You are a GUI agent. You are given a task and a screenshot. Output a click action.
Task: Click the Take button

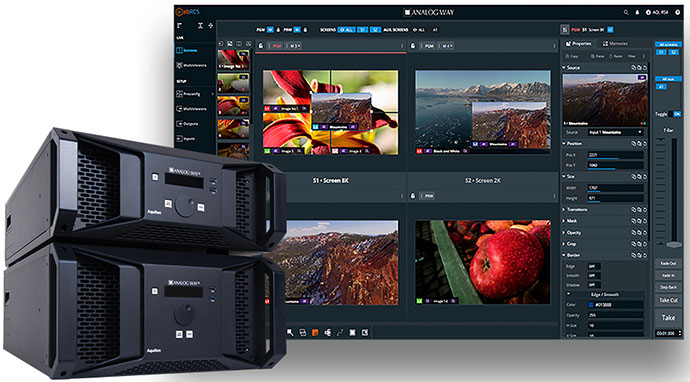click(668, 317)
